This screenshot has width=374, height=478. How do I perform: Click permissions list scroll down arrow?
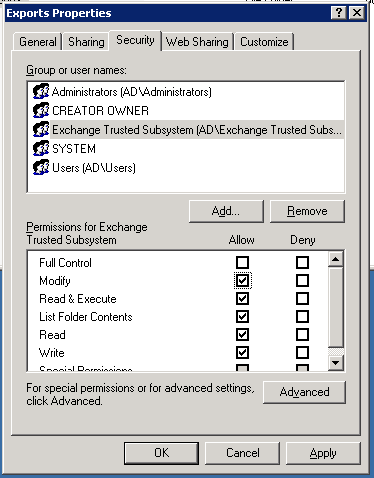[336, 362]
